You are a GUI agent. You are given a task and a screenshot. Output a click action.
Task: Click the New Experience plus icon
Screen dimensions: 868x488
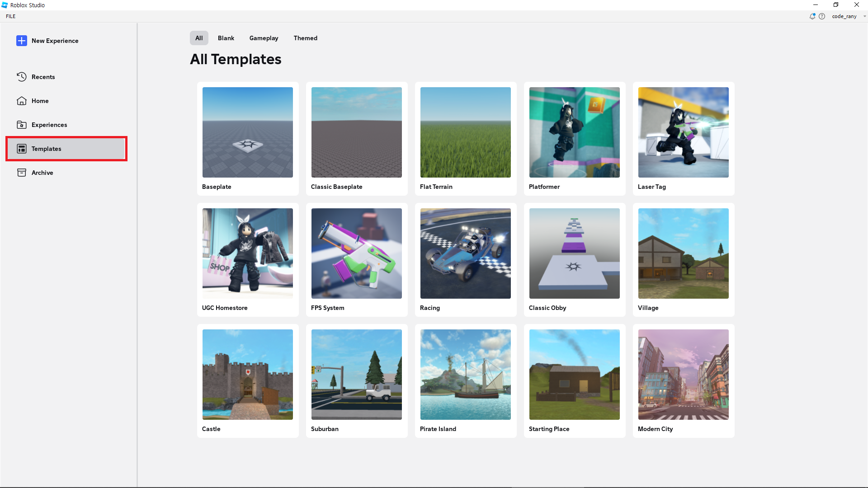pyautogui.click(x=22, y=41)
